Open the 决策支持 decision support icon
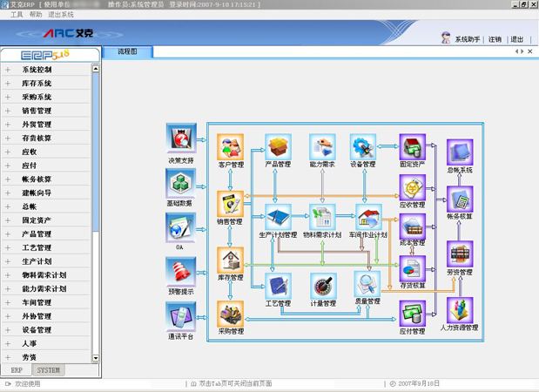Viewport: 539px width, 392px height. (x=181, y=139)
